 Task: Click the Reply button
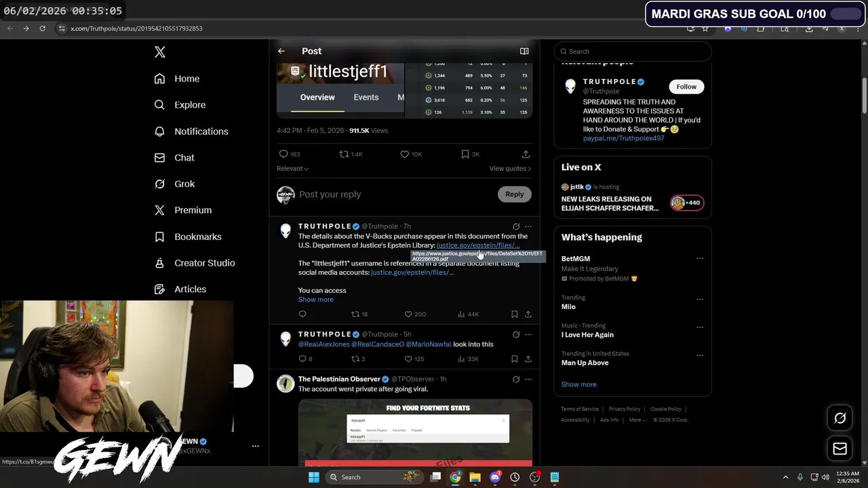pyautogui.click(x=515, y=195)
